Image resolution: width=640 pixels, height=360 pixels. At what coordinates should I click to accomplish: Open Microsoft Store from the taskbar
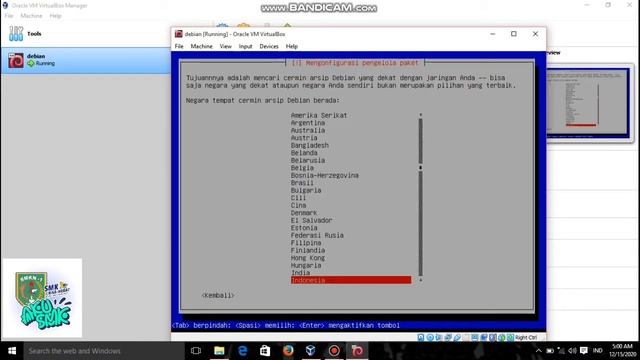[x=265, y=351]
